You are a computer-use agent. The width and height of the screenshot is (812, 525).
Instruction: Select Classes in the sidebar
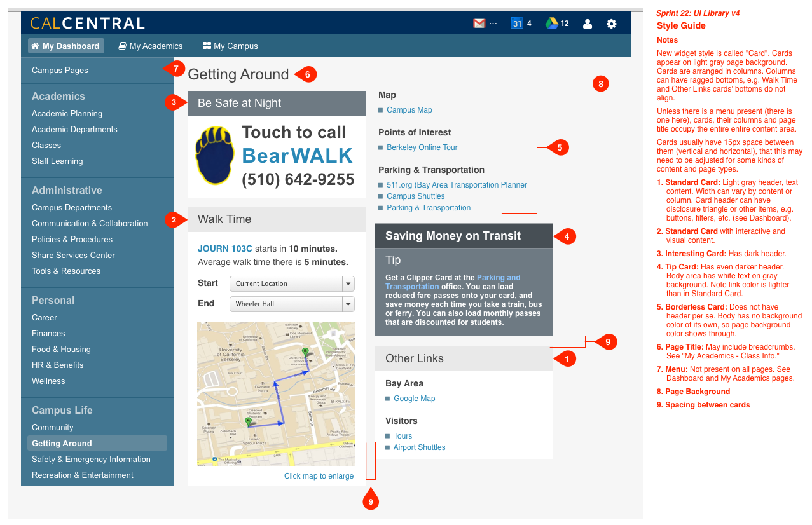click(x=46, y=145)
